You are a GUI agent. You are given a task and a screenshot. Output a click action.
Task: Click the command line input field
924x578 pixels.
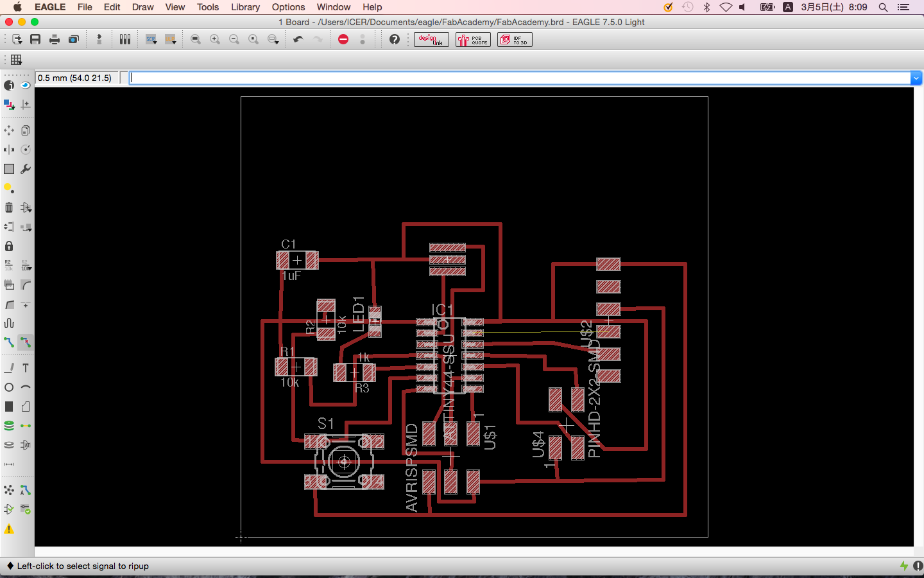point(520,78)
